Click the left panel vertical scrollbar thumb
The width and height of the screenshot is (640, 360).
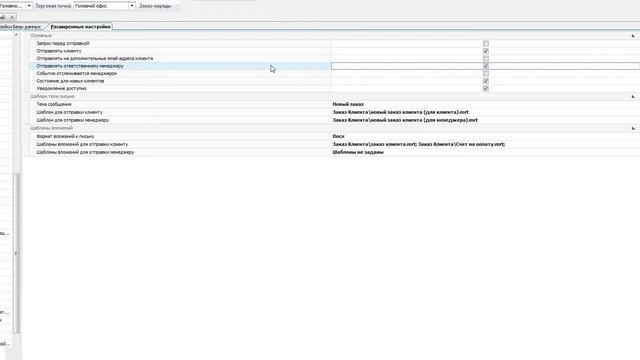[16, 253]
